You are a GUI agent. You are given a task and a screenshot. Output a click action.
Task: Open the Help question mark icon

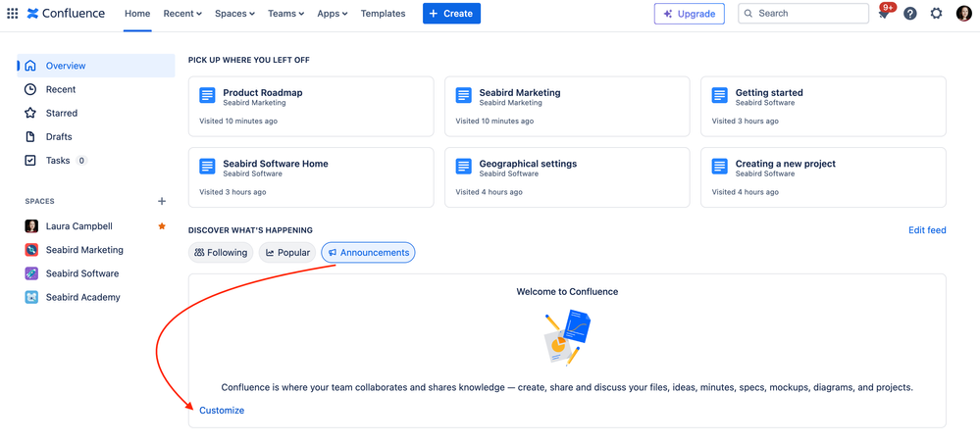(910, 13)
